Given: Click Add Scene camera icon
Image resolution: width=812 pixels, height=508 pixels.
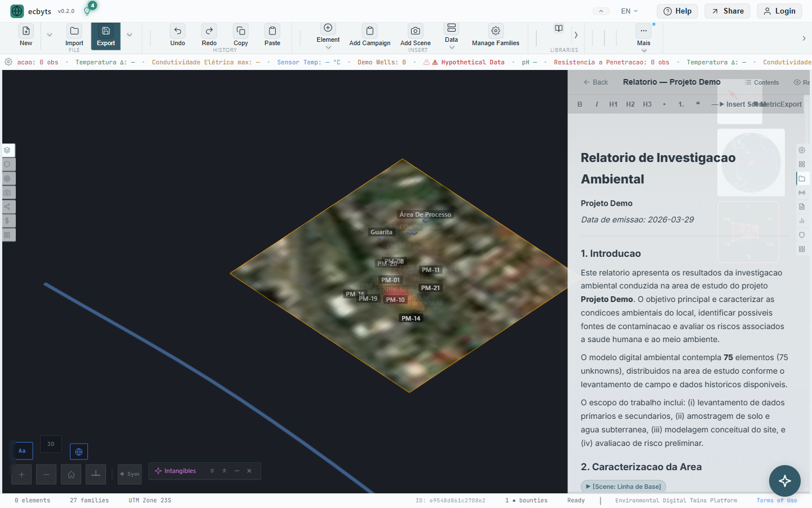Looking at the screenshot, I should coord(416,31).
